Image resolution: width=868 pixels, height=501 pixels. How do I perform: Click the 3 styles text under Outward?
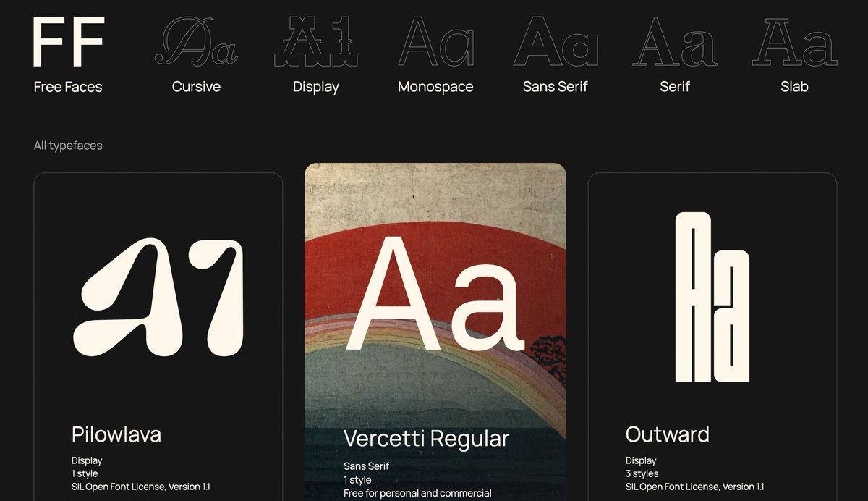pos(642,473)
